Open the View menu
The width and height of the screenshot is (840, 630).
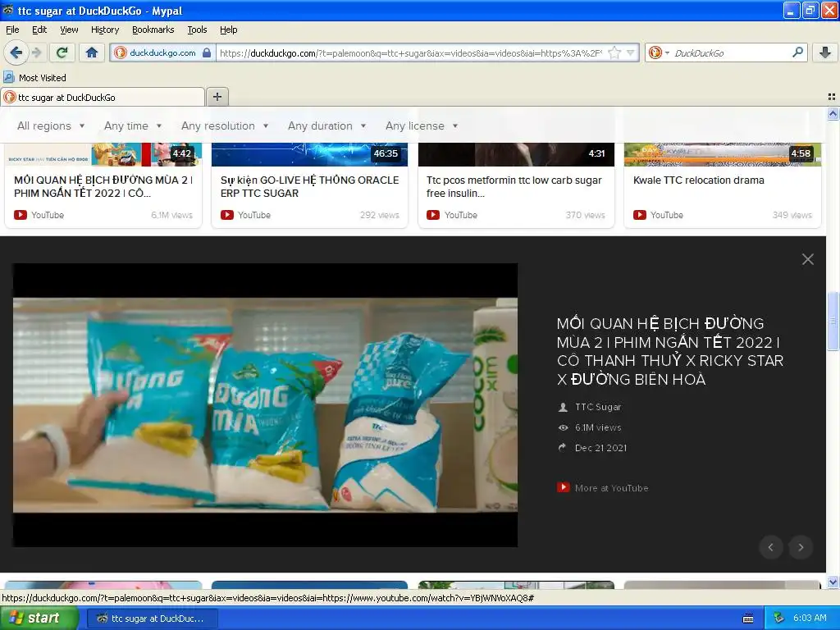69,30
